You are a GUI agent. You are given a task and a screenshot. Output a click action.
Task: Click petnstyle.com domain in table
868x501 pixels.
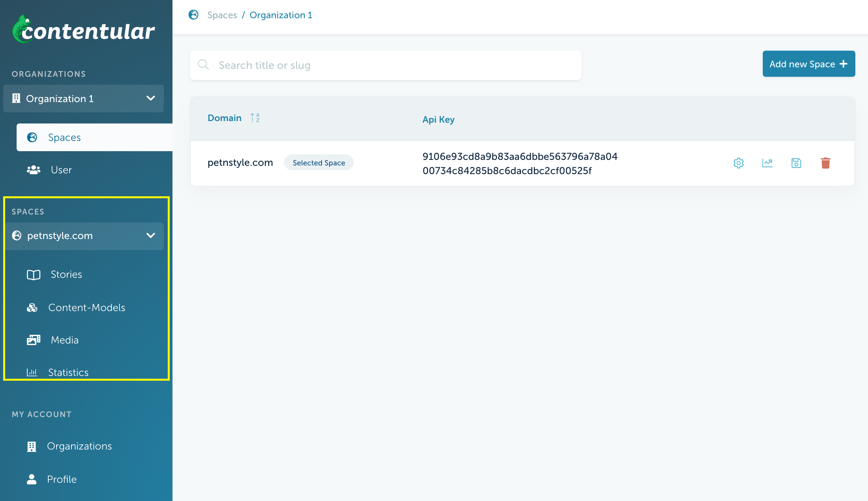pyautogui.click(x=240, y=163)
